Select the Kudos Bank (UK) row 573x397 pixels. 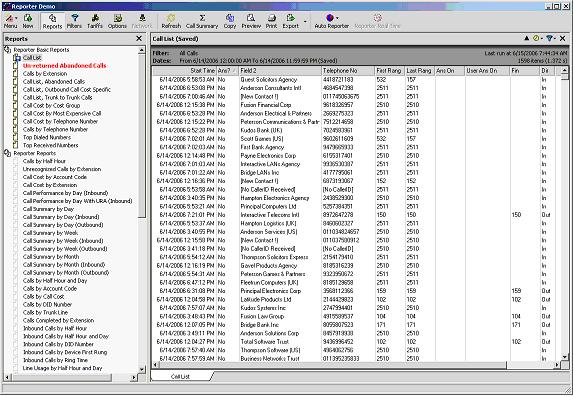tap(356, 130)
